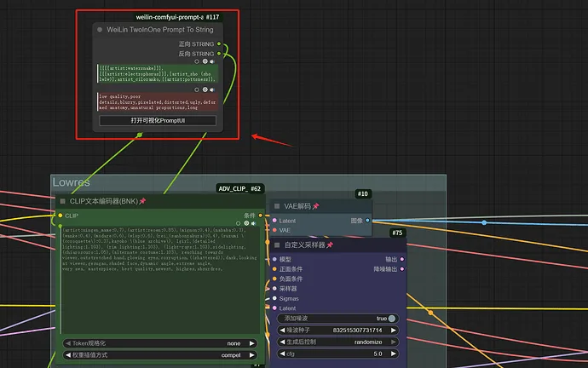Image resolution: width=588 pixels, height=368 pixels.
Task: Click the pin icon on CLIP文本编码器 node
Action: [x=142, y=201]
